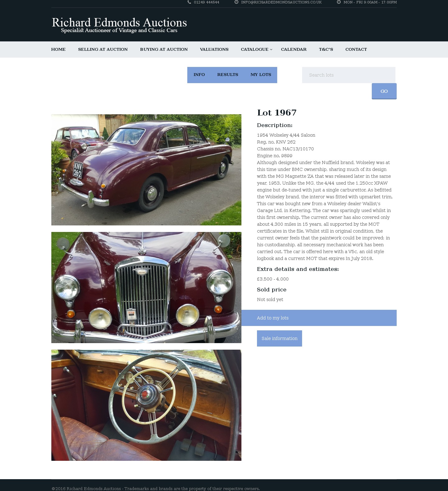Image resolution: width=448 pixels, height=491 pixels.
Task: Expand the Catalogue menu chevron
Action: click(271, 50)
